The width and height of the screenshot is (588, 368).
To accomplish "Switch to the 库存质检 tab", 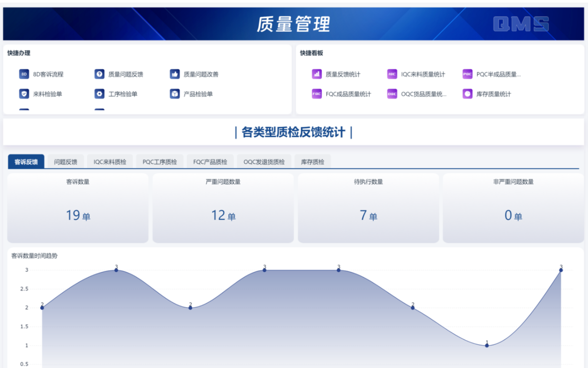I will pos(313,162).
